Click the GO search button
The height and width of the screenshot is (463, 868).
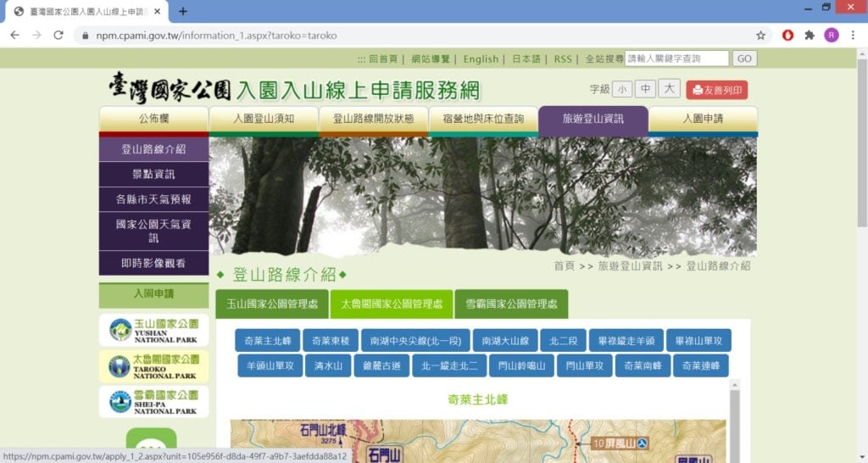coord(744,59)
